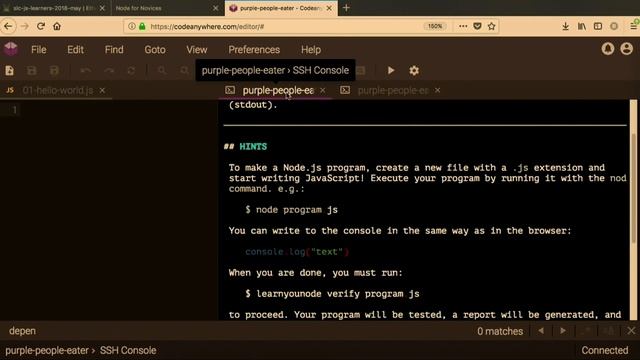Close the find bar
640x360 pixels.
point(631,331)
